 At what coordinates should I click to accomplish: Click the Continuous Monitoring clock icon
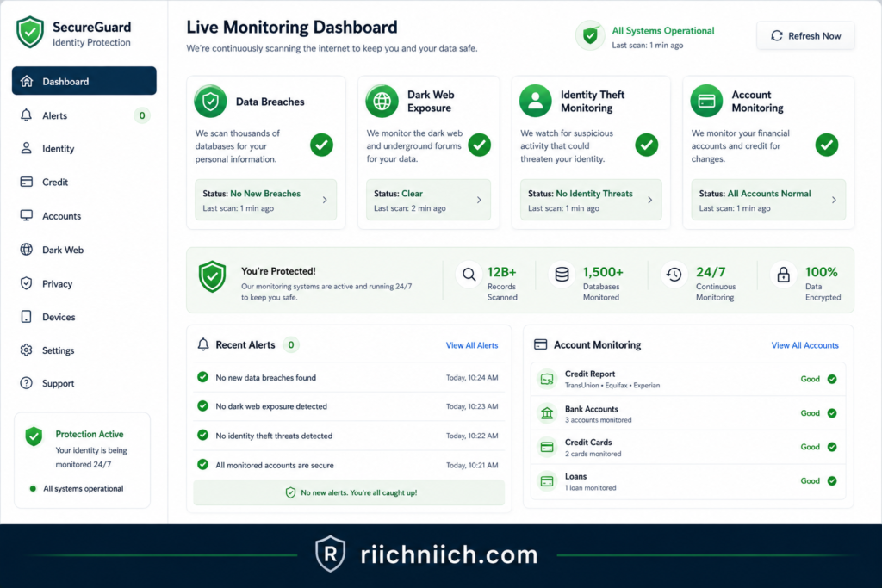pos(674,275)
